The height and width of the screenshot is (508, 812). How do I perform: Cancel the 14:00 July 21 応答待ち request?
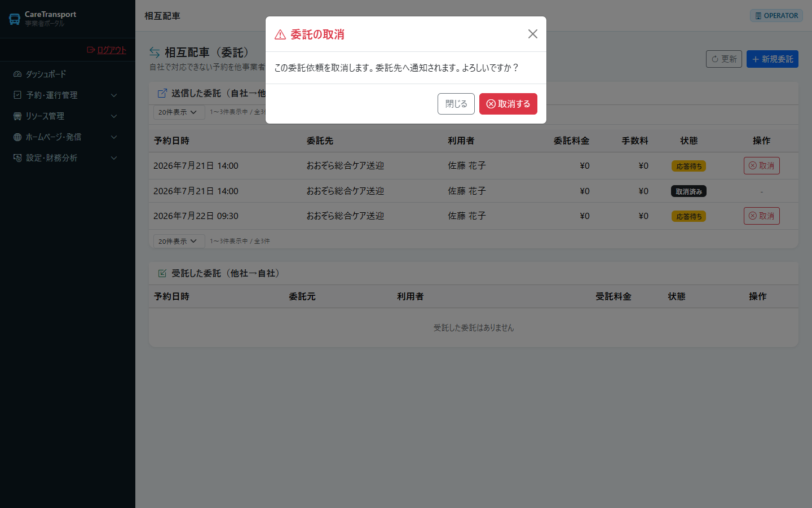[762, 165]
